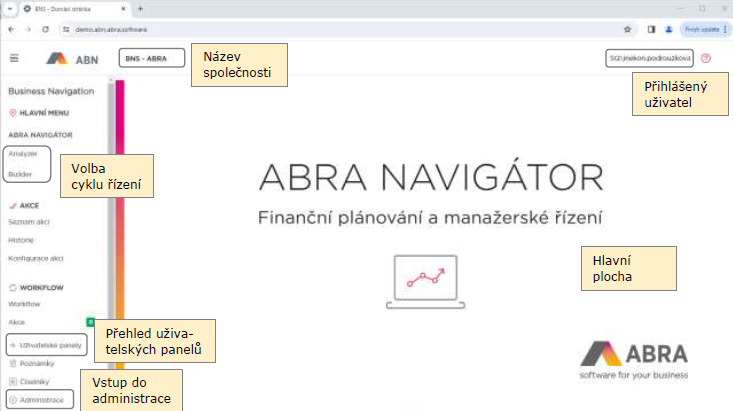The width and height of the screenshot is (733, 411).
Task: Click the Číselníky list icon
Action: pos(13,382)
